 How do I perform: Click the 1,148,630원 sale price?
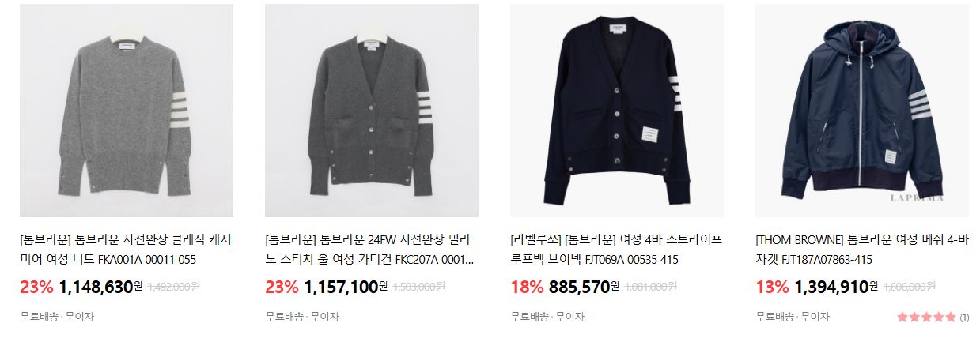(100, 287)
